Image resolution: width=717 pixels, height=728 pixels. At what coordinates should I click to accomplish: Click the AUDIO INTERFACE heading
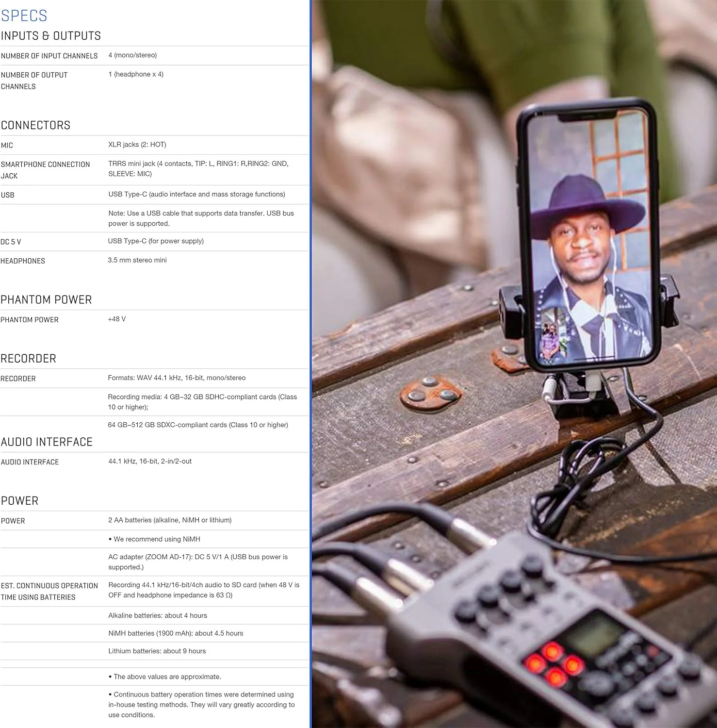(47, 442)
